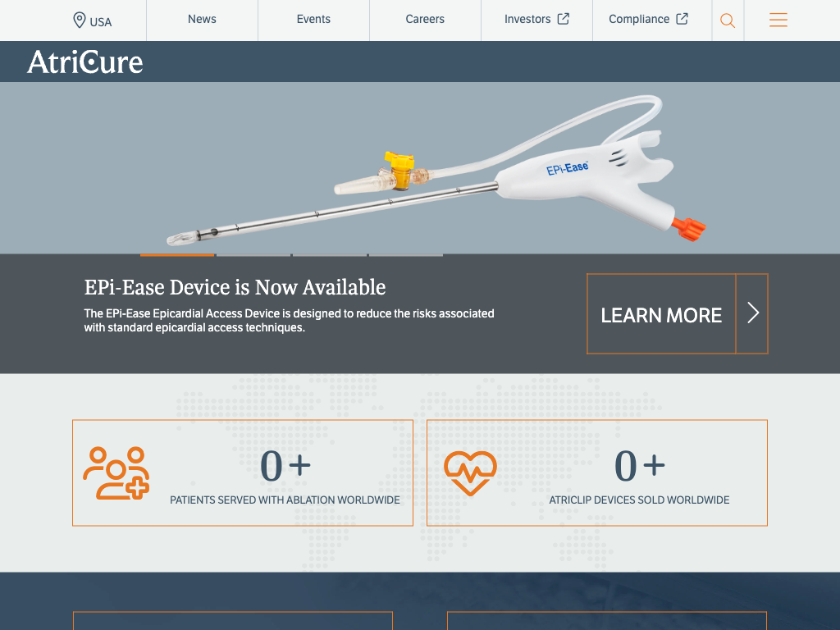
Task: Switch to the second carousel slide indicator
Action: point(253,255)
